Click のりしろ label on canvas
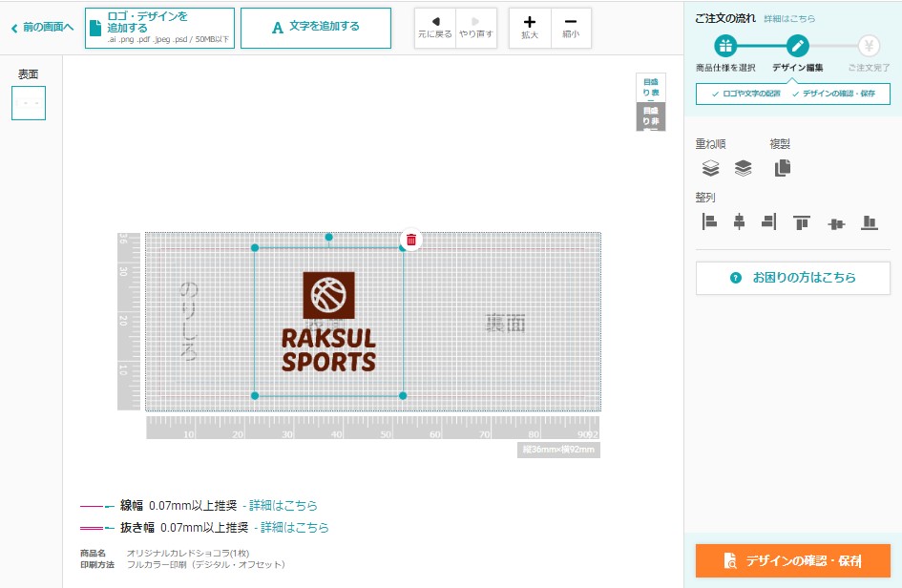This screenshot has height=588, width=902. click(x=189, y=321)
